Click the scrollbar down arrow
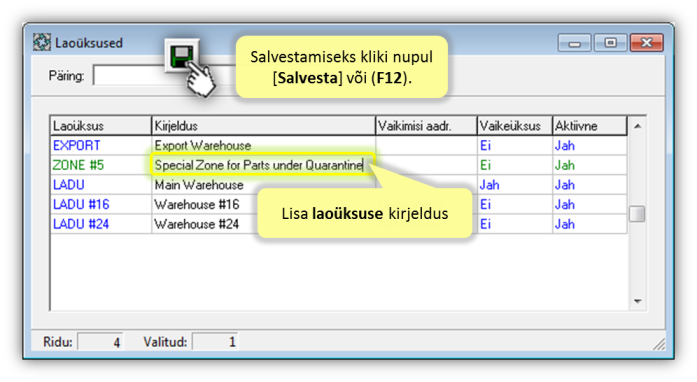The width and height of the screenshot is (697, 382). pyautogui.click(x=637, y=302)
